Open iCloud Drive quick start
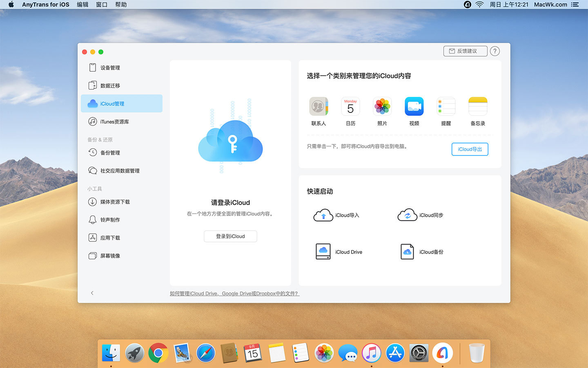588x368 pixels. tap(339, 252)
